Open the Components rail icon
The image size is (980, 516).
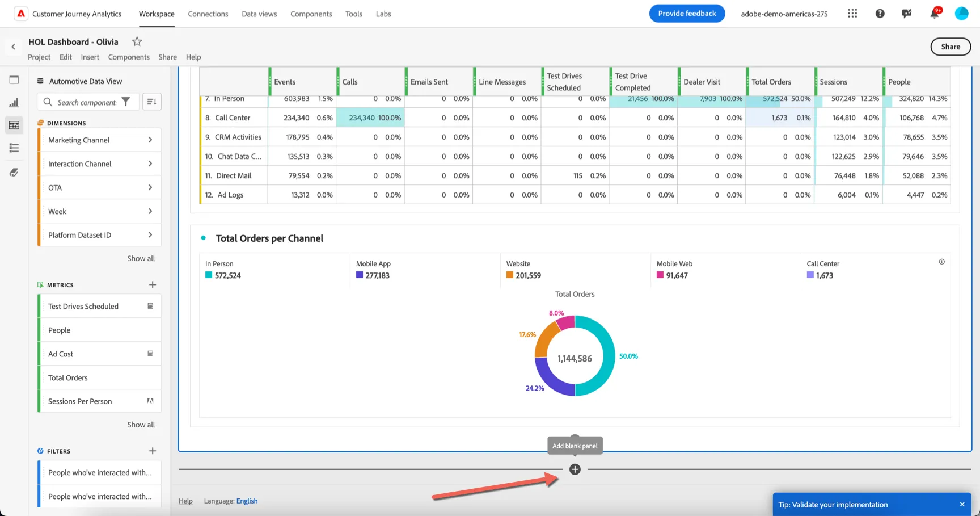coord(14,125)
